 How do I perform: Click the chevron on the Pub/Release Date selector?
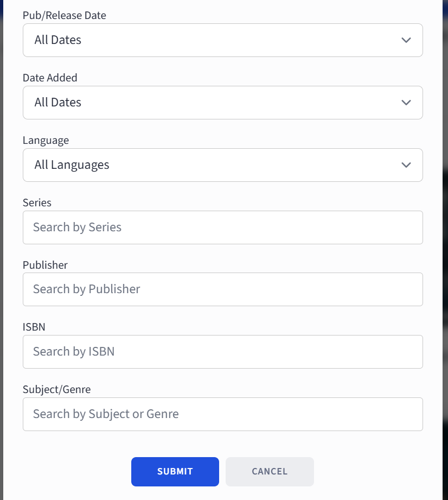[x=405, y=40]
